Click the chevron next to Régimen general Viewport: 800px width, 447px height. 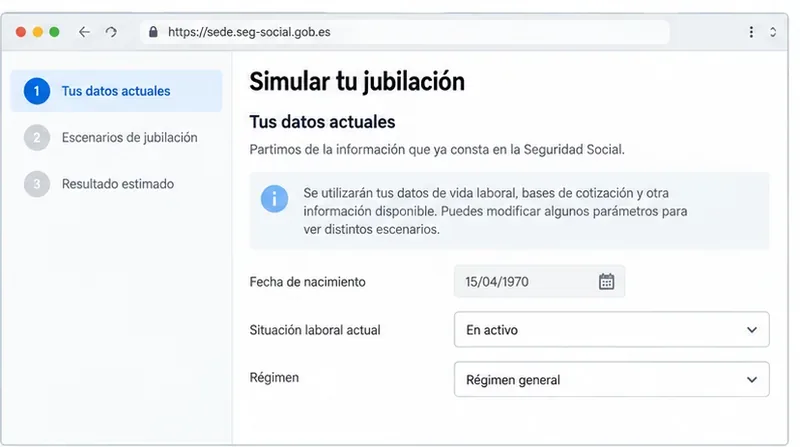[x=752, y=380]
